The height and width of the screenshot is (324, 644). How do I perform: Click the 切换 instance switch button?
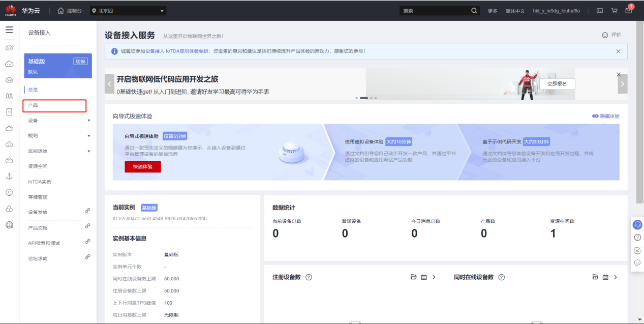80,61
